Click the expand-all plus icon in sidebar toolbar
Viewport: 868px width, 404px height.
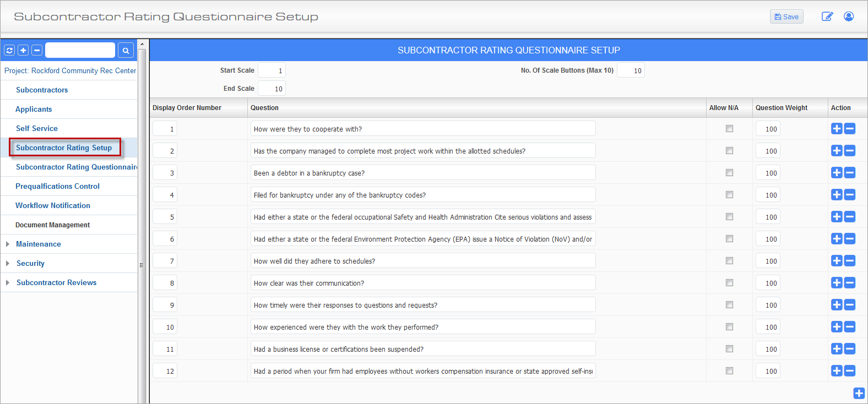pyautogui.click(x=23, y=50)
